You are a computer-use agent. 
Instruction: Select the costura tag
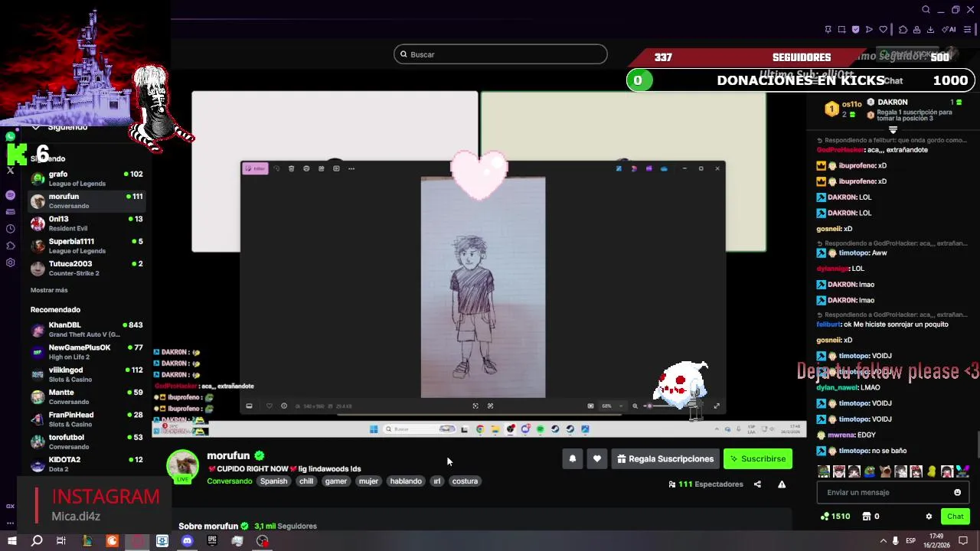[465, 481]
